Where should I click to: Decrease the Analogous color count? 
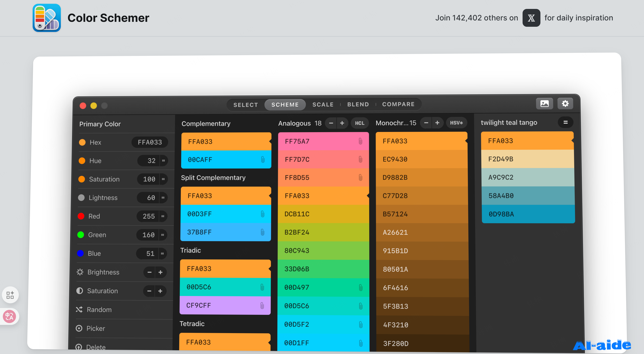click(x=331, y=123)
